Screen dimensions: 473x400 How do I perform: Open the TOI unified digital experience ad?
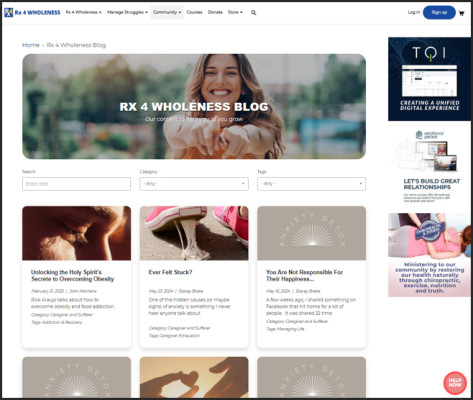429,79
